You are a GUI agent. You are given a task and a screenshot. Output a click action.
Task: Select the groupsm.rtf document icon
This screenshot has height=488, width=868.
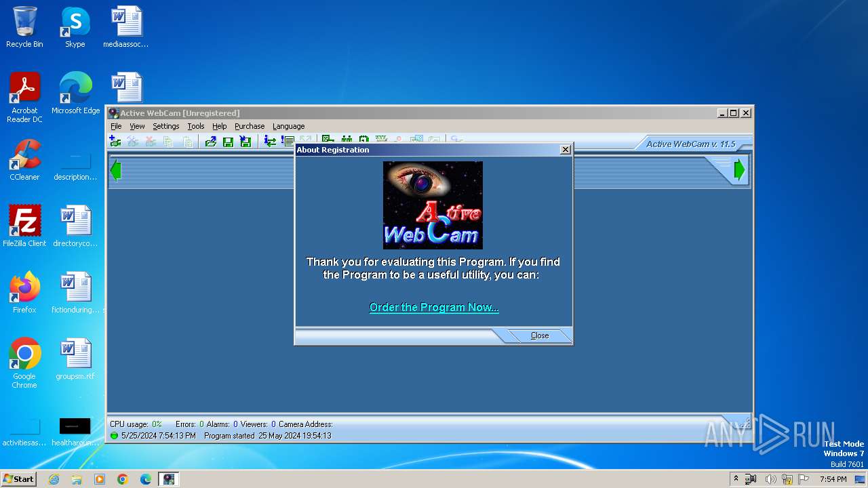pos(75,359)
